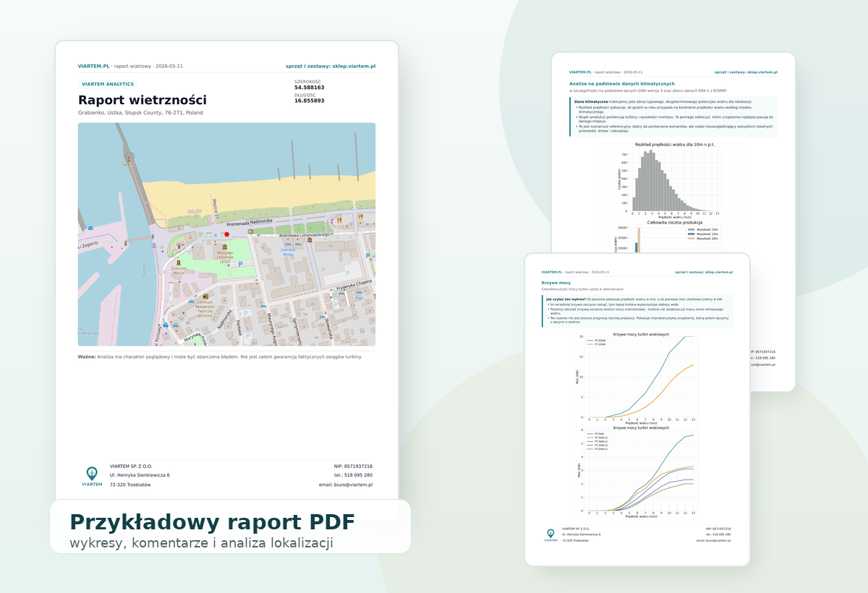Click the Promenada Nadmorska street label
868x593 pixels.
coord(250,223)
